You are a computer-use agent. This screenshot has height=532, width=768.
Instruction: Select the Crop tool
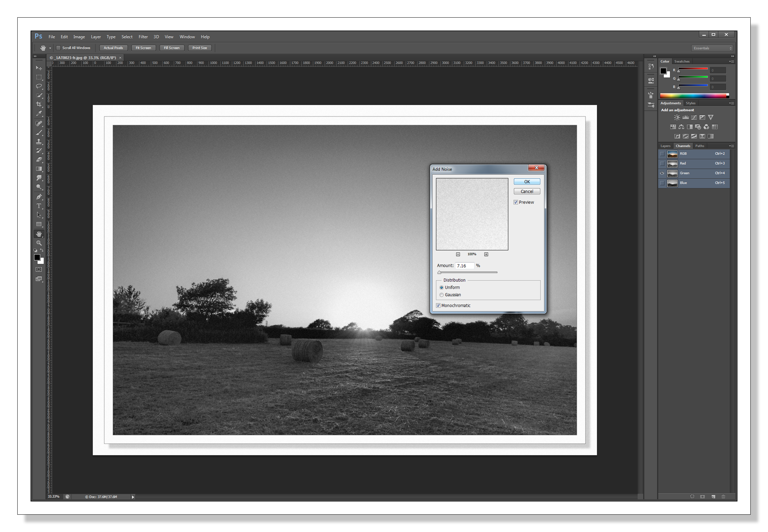point(39,104)
